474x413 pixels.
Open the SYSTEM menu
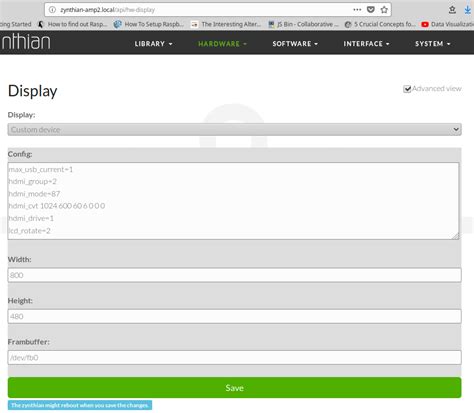point(433,44)
